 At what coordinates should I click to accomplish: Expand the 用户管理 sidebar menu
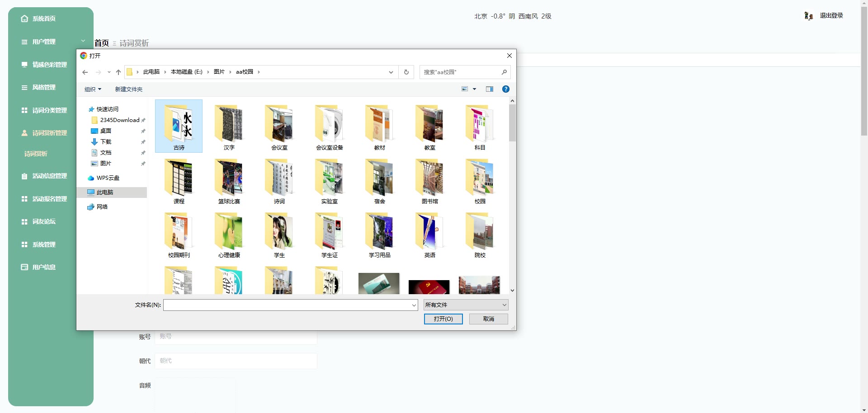(51, 42)
